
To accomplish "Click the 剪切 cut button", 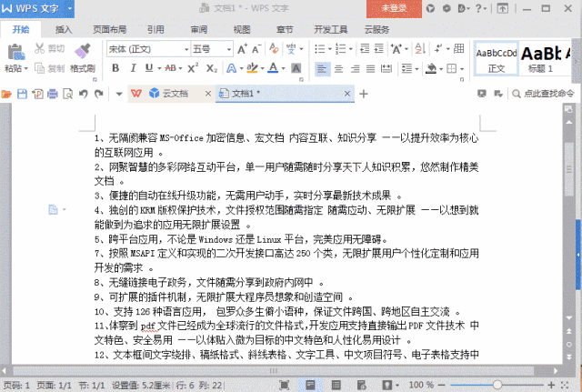I will (50, 48).
